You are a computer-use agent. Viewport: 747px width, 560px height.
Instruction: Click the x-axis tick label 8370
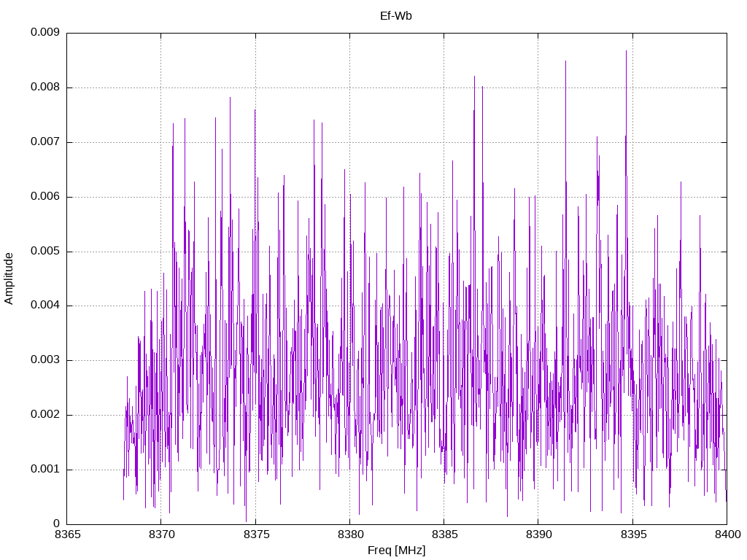pyautogui.click(x=162, y=534)
